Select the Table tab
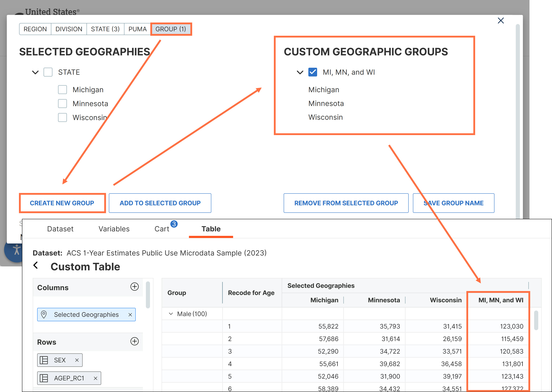 (x=211, y=229)
